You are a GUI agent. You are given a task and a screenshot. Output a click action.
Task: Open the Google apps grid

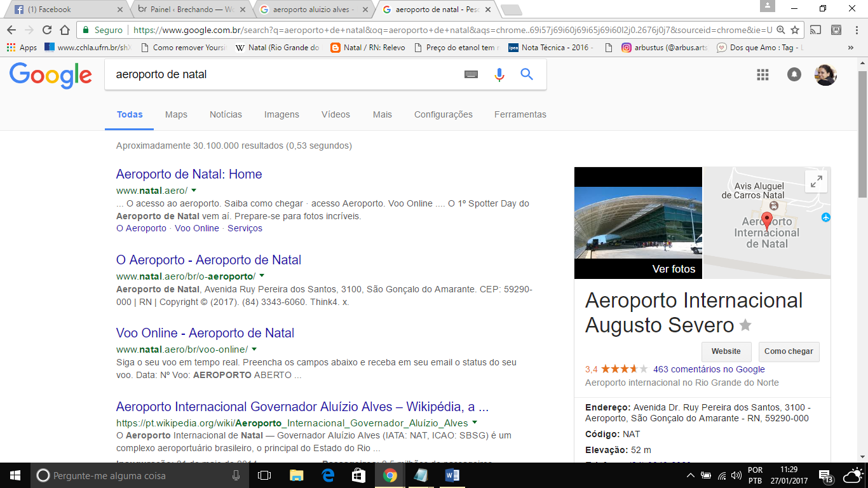click(x=763, y=74)
